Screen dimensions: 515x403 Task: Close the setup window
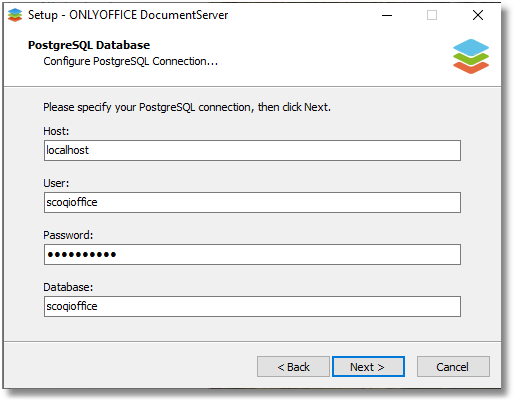tap(478, 15)
